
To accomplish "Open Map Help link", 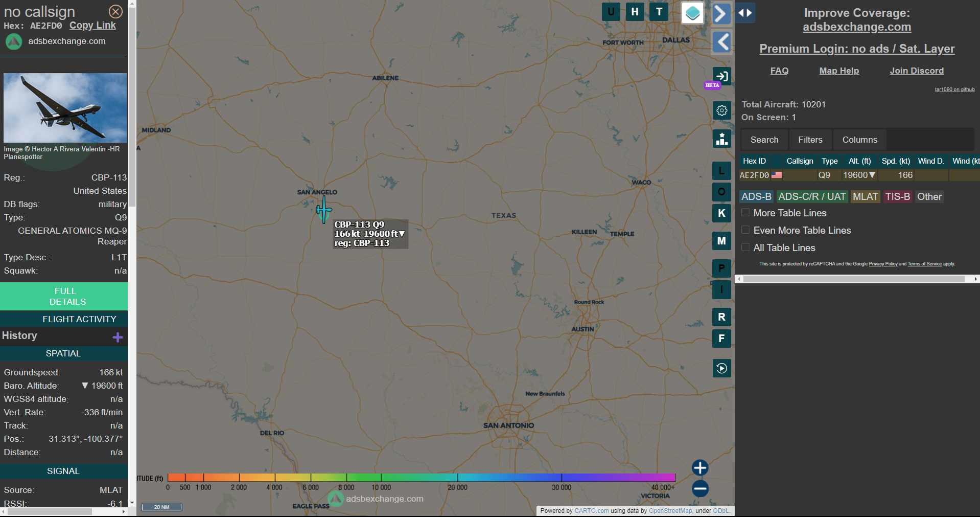I will tap(839, 71).
